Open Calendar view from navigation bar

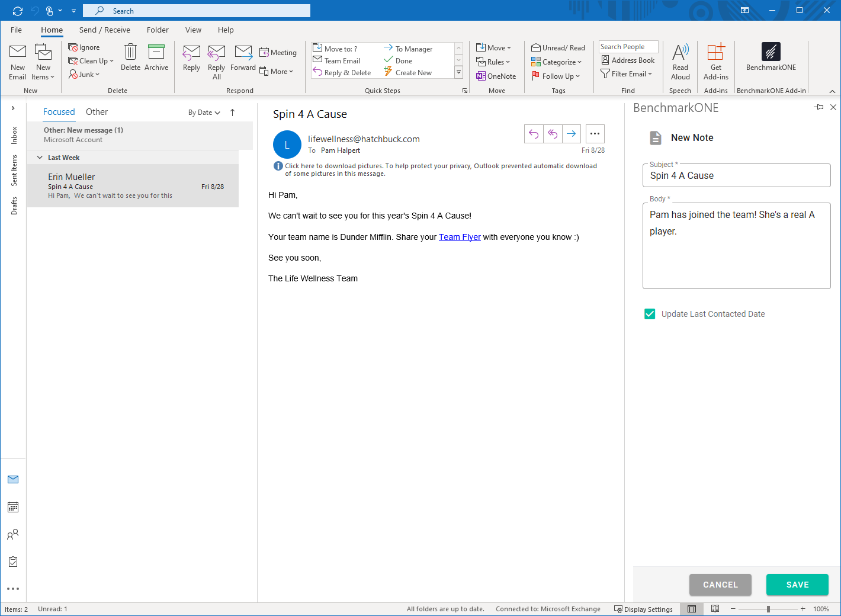click(x=13, y=507)
